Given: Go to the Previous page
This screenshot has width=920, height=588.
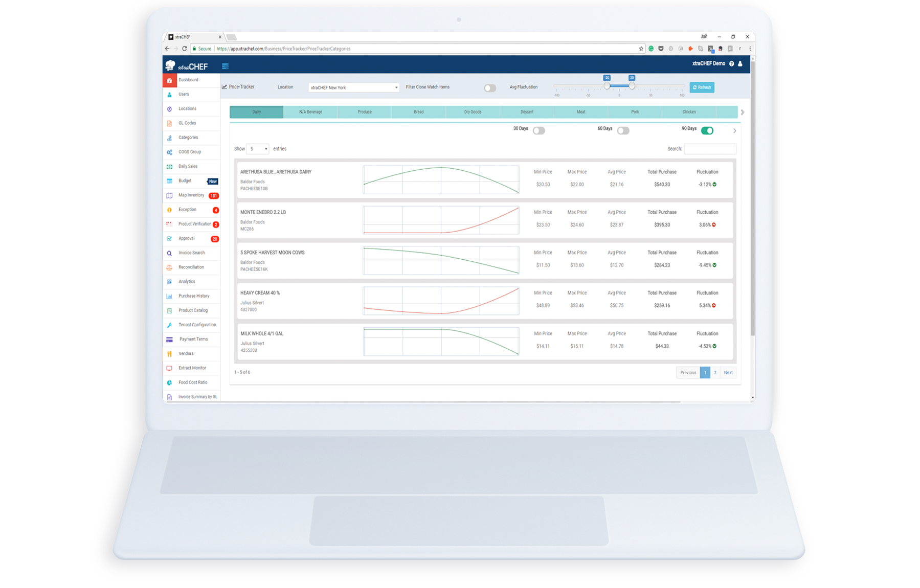Looking at the screenshot, I should click(x=688, y=373).
